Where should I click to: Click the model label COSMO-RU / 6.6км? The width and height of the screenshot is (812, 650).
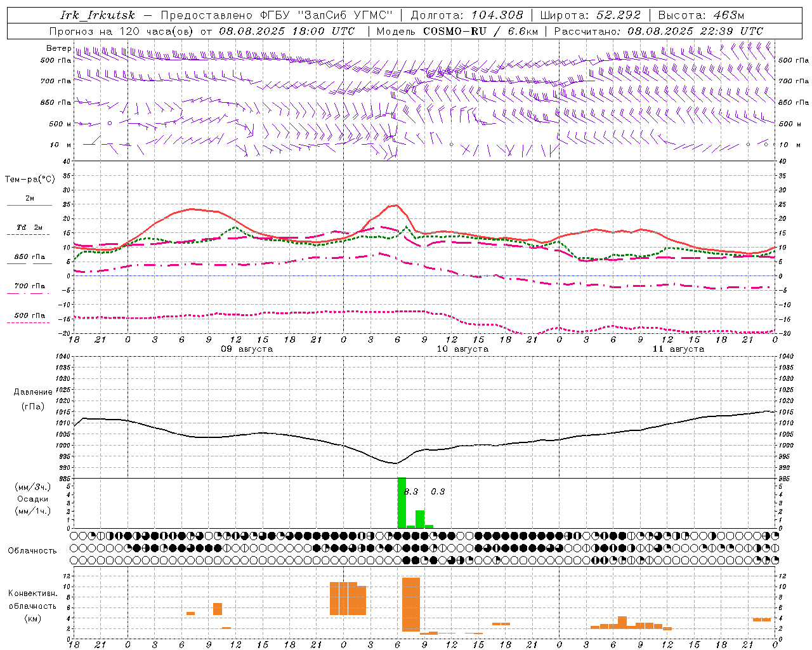[x=481, y=31]
